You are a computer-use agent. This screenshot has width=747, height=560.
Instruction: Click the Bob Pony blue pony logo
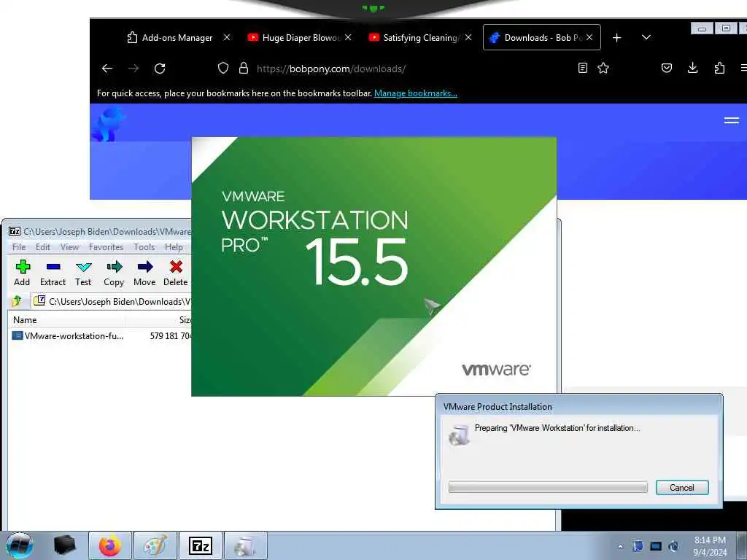(109, 124)
